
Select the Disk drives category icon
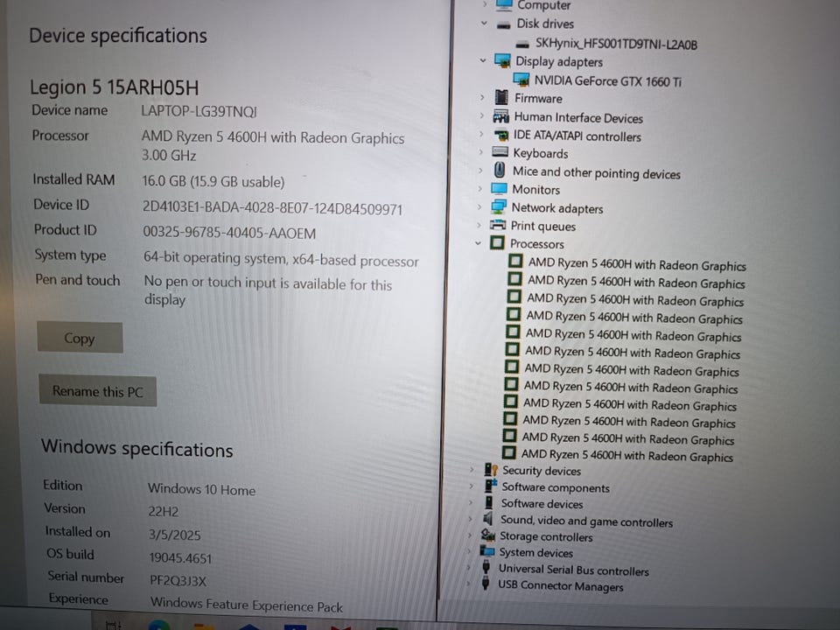click(503, 24)
